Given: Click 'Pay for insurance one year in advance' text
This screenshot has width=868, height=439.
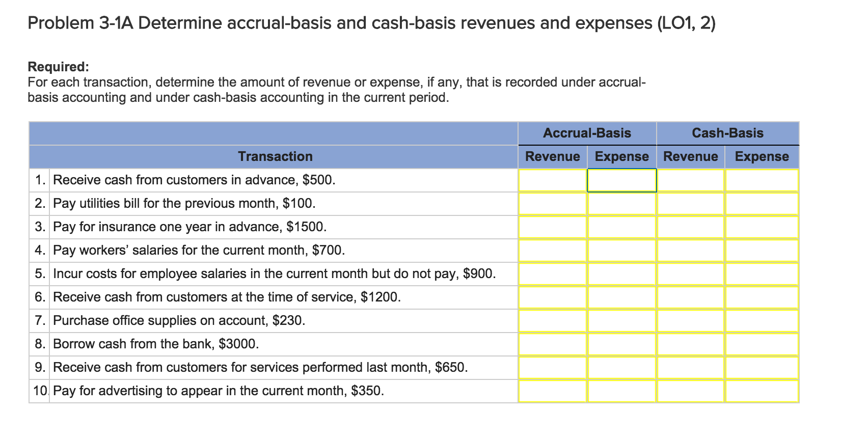Looking at the screenshot, I should coord(167,227).
